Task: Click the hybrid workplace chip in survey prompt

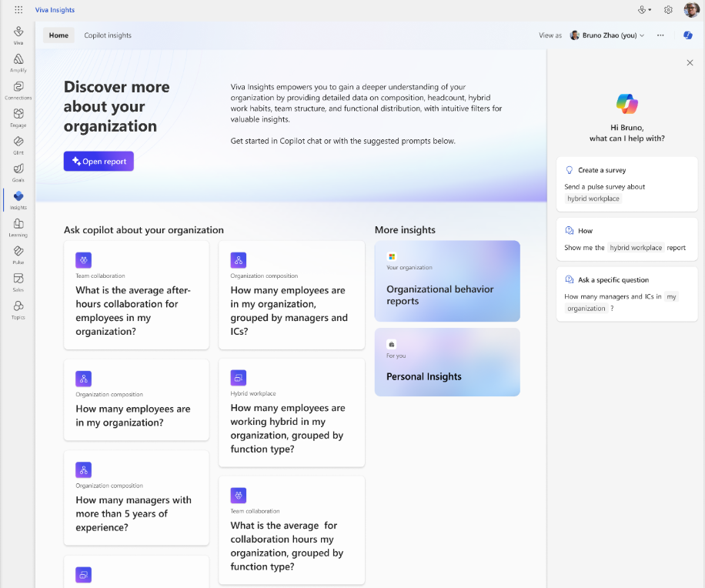Action: click(593, 199)
